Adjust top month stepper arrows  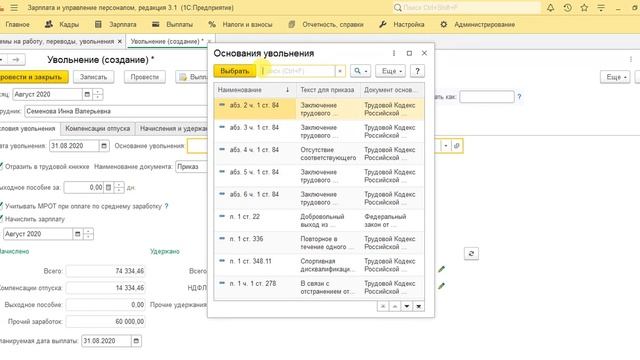[x=98, y=94]
